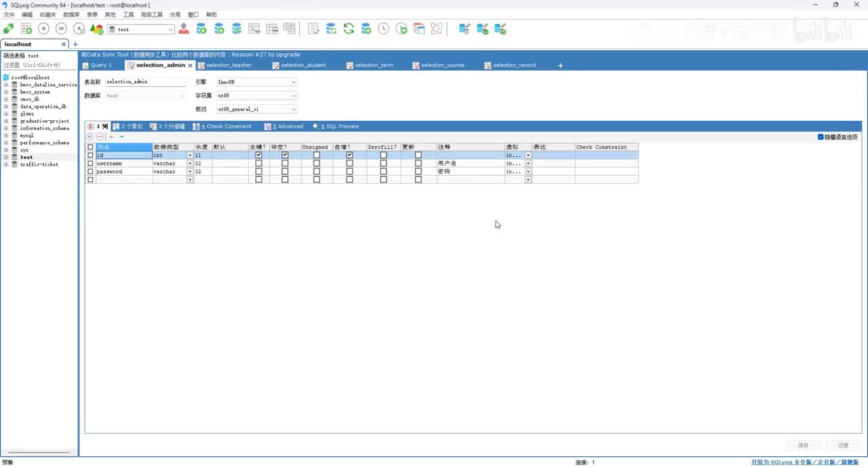Open the user manager icon
This screenshot has height=467, width=868.
pyautogui.click(x=184, y=29)
